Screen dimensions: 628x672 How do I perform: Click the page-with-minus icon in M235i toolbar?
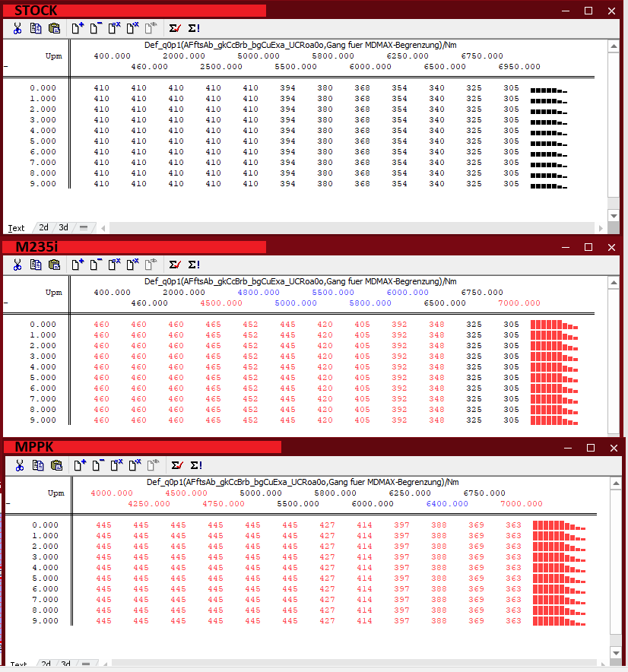(x=96, y=265)
